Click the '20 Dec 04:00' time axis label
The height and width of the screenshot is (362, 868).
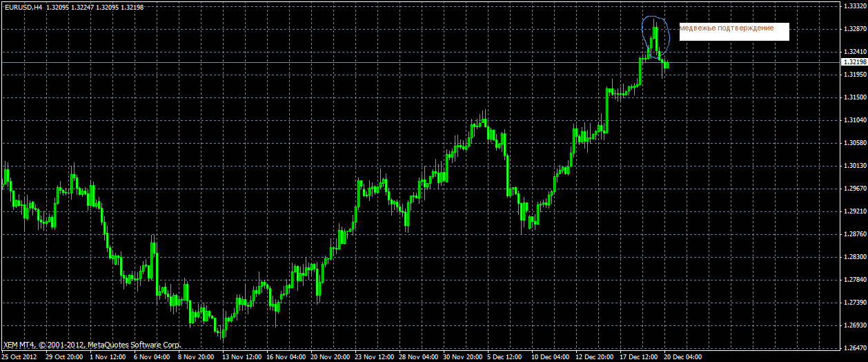pyautogui.click(x=683, y=357)
